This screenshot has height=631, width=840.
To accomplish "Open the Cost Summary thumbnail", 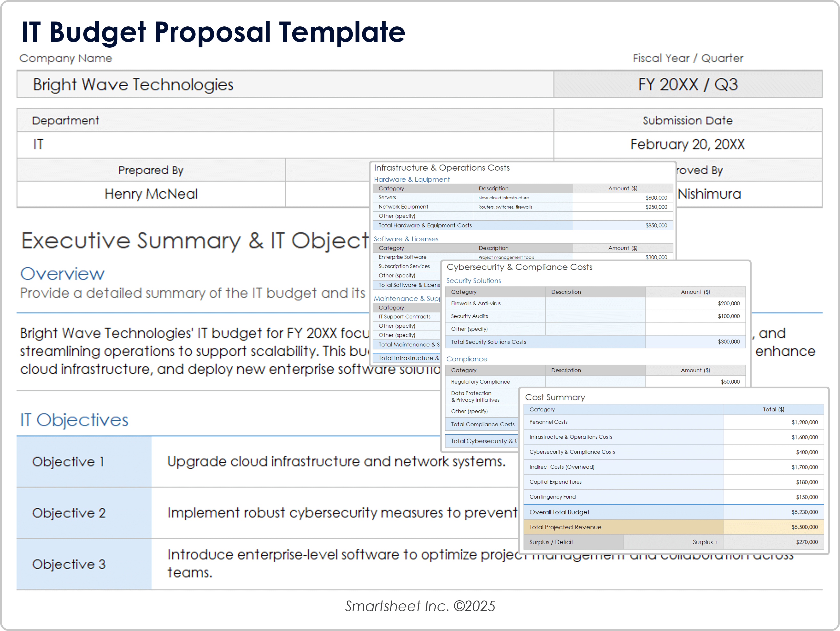I will [x=555, y=397].
